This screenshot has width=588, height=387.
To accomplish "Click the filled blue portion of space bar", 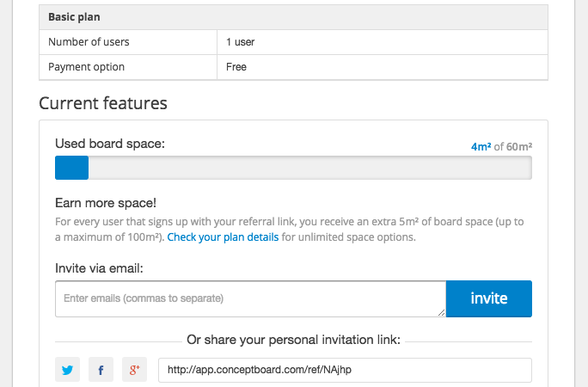I will pyautogui.click(x=71, y=168).
